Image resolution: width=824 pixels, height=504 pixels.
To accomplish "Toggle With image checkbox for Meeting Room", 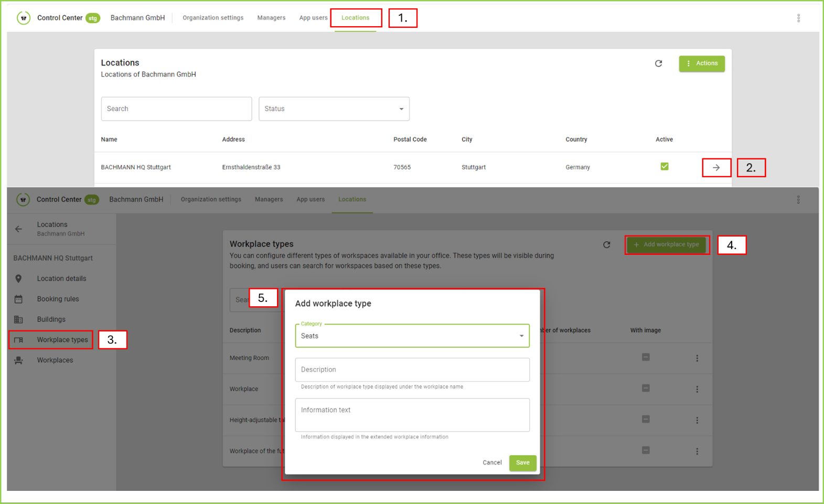I will pyautogui.click(x=646, y=357).
